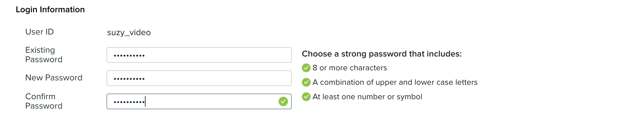Image resolution: width=644 pixels, height=130 pixels.
Task: Click the upper and lower case letters requirement text
Action: coord(395,82)
